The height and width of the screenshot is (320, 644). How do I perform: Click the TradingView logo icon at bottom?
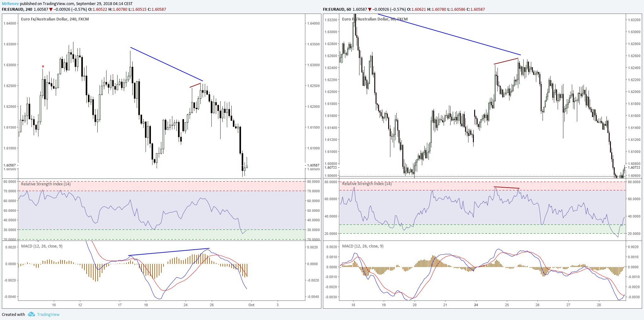31,314
